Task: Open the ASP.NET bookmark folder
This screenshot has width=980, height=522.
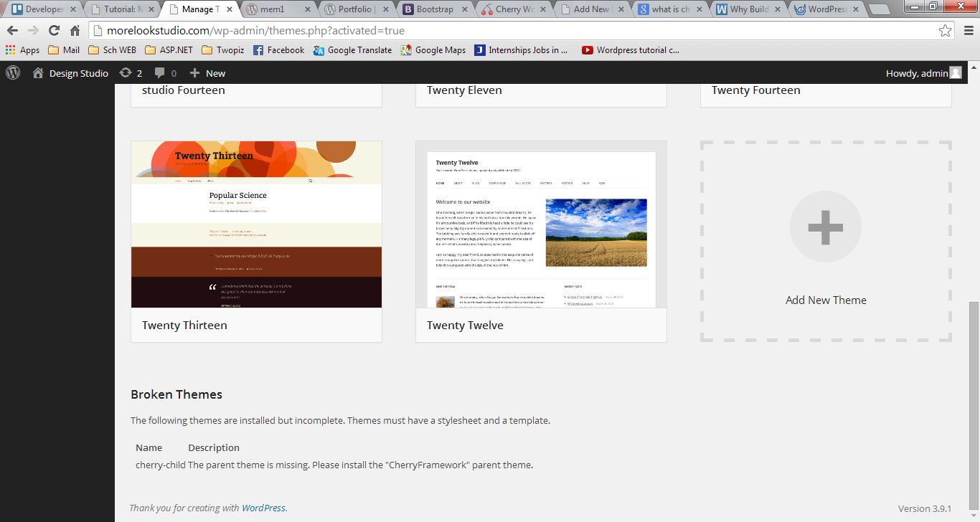Action: (169, 50)
